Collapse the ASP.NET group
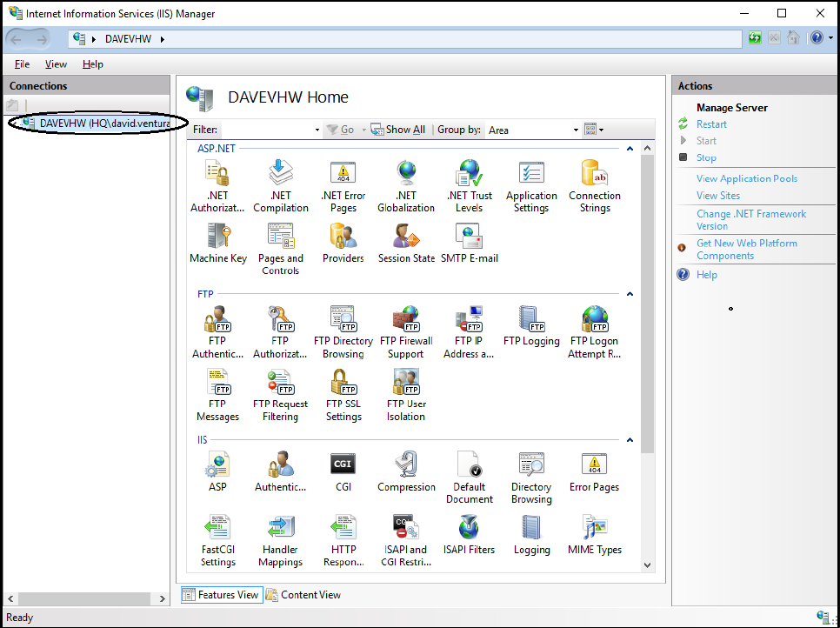Viewport: 840px width, 628px height. [630, 149]
